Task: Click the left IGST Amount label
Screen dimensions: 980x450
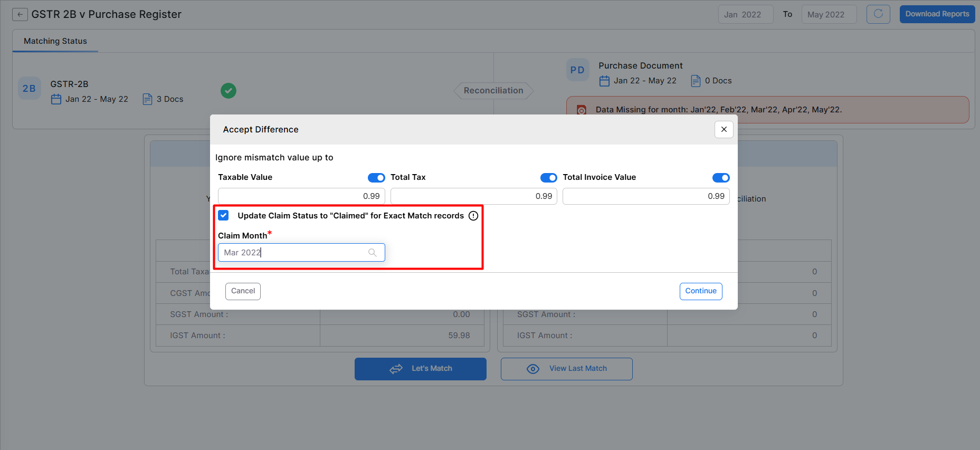Action: [x=197, y=336]
